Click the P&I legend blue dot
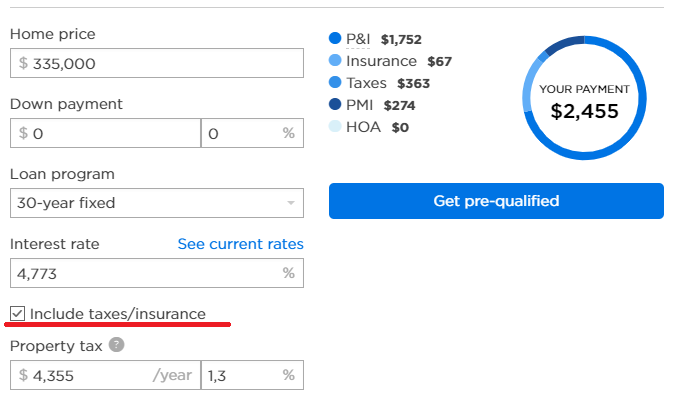This screenshot has height=397, width=681. click(335, 38)
